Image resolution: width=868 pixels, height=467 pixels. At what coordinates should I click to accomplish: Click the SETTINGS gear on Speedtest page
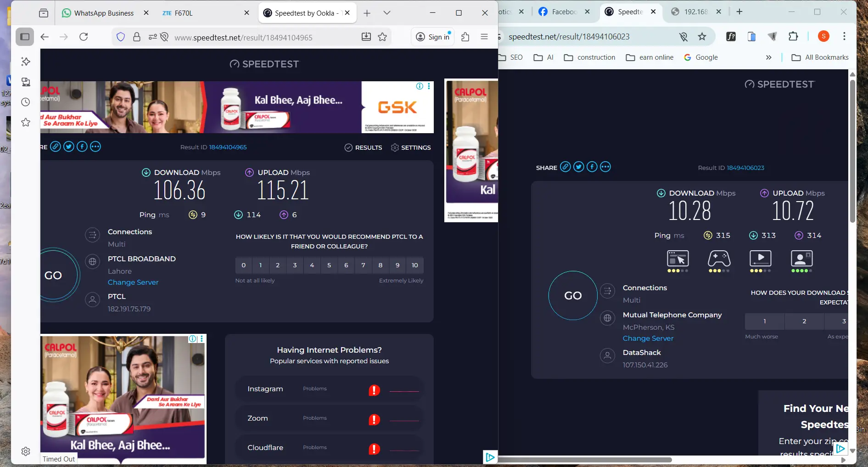[x=411, y=147]
